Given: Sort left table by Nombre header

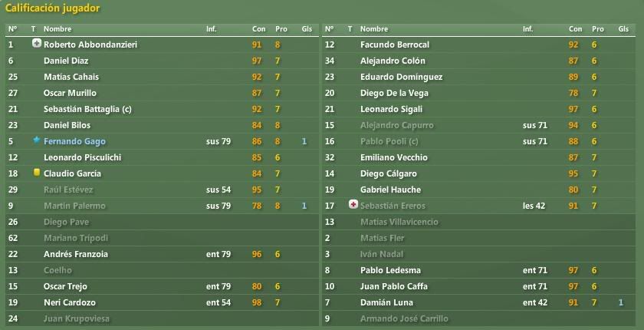Looking at the screenshot, I should pos(57,29).
